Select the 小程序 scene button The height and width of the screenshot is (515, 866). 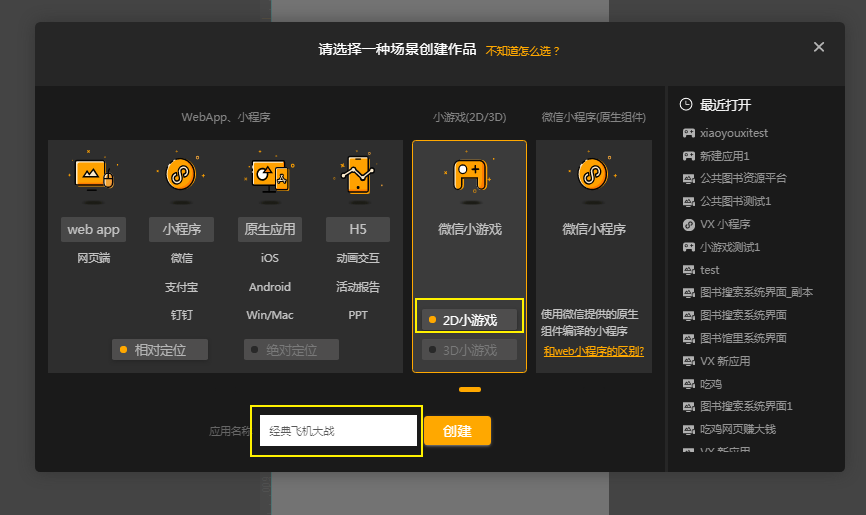(x=181, y=229)
